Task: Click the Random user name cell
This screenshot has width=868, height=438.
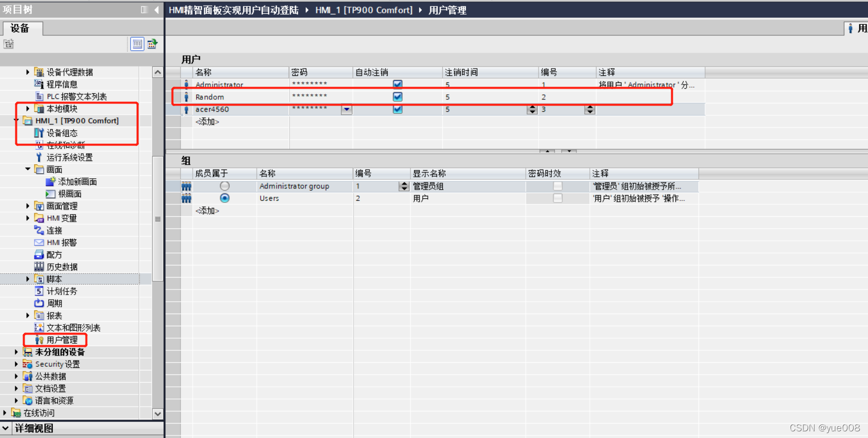Action: click(241, 97)
